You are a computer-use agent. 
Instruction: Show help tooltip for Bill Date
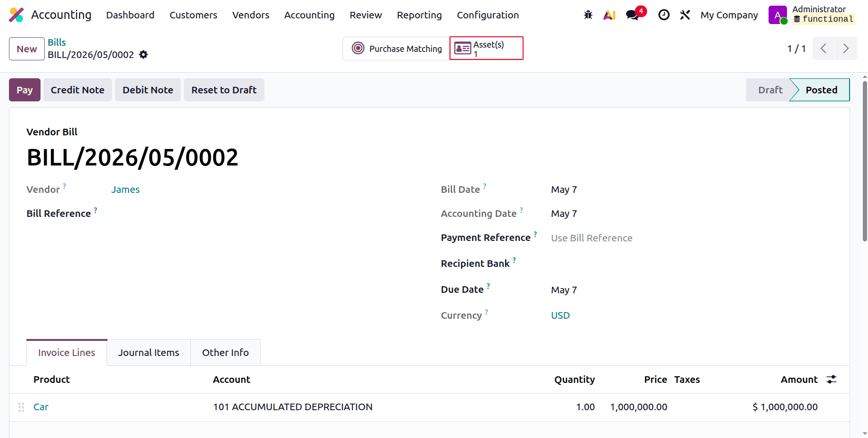click(485, 186)
